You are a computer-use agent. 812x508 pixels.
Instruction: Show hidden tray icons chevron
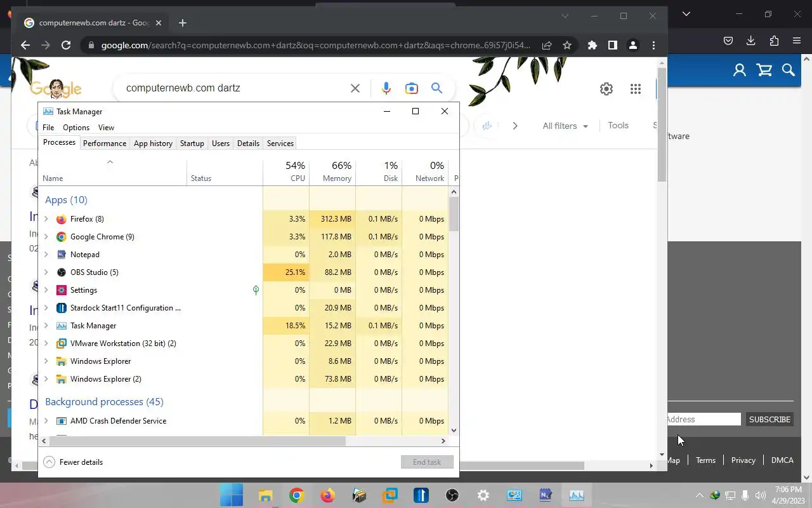pyautogui.click(x=700, y=495)
